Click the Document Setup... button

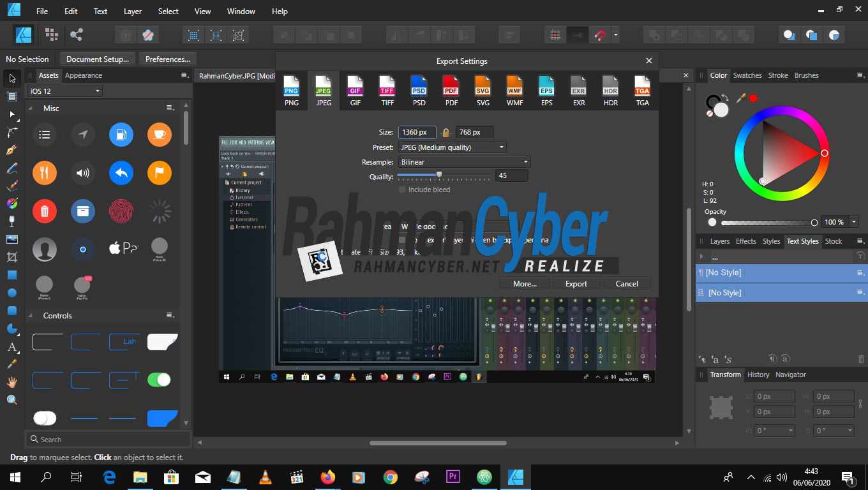pyautogui.click(x=98, y=59)
